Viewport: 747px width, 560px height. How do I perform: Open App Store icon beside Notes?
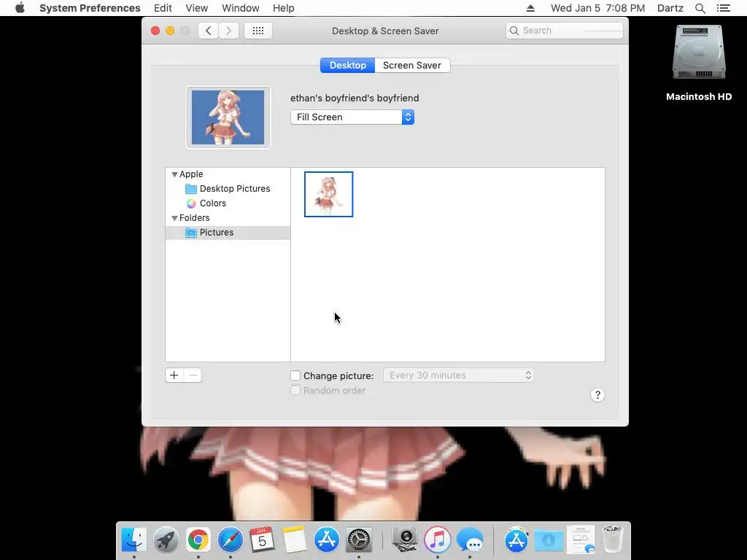(x=326, y=540)
